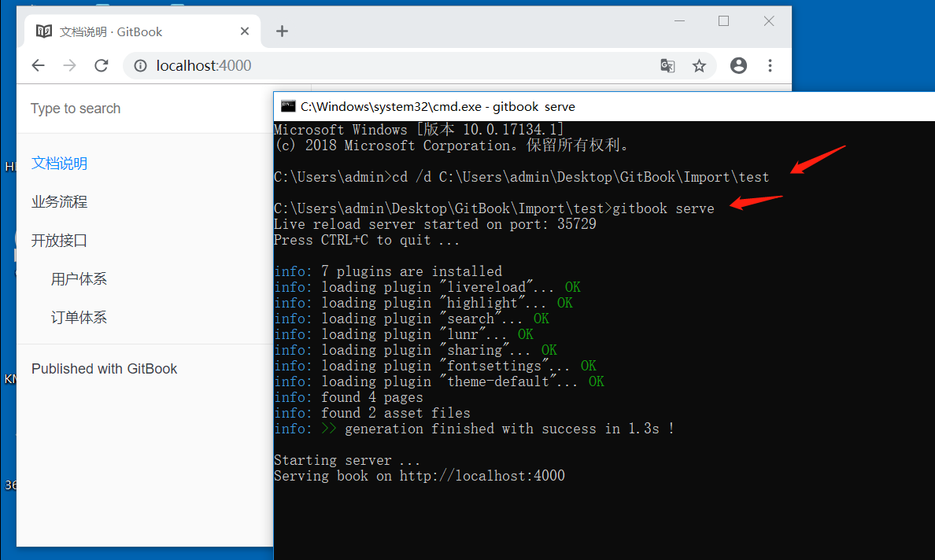Close the 文档说明 · GitBook tab
Viewport: 935px width, 560px height.
point(245,31)
